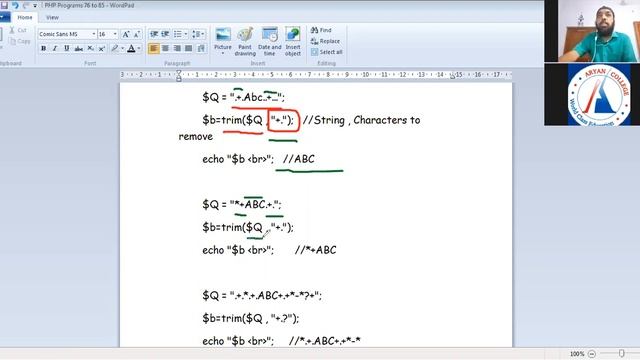Click the comment '//ABC' in the document
This screenshot has height=360, width=640.
[x=299, y=159]
